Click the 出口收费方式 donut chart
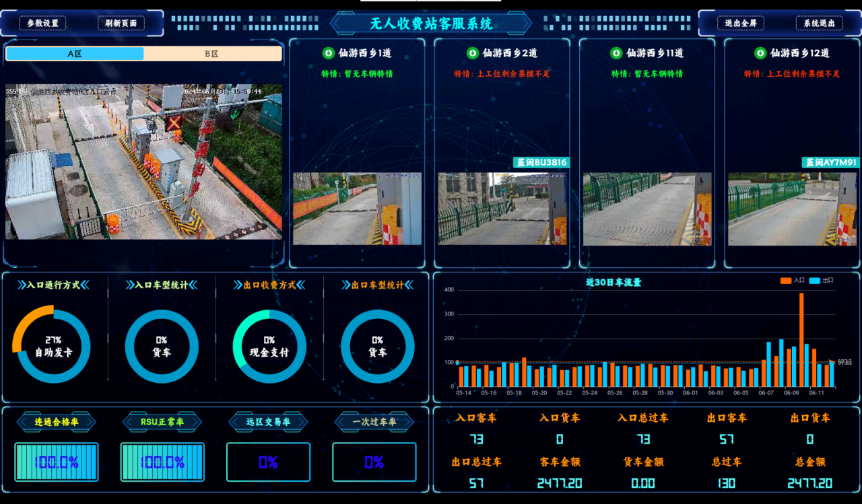 269,345
